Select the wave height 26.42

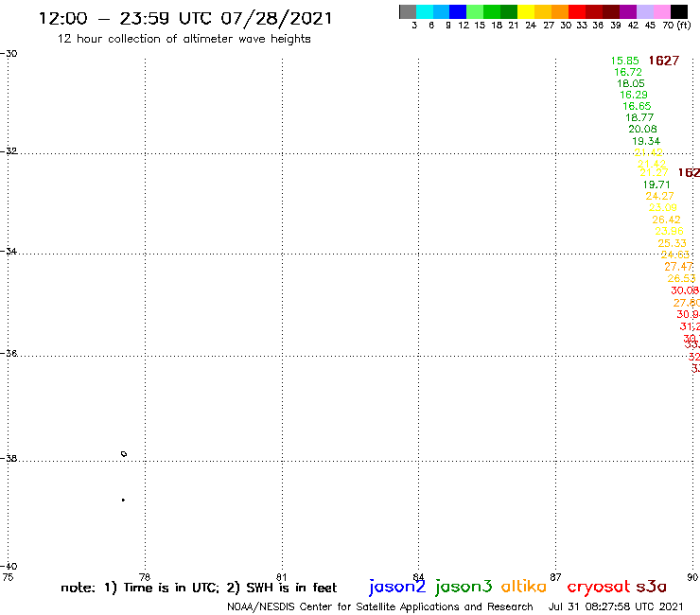click(666, 220)
